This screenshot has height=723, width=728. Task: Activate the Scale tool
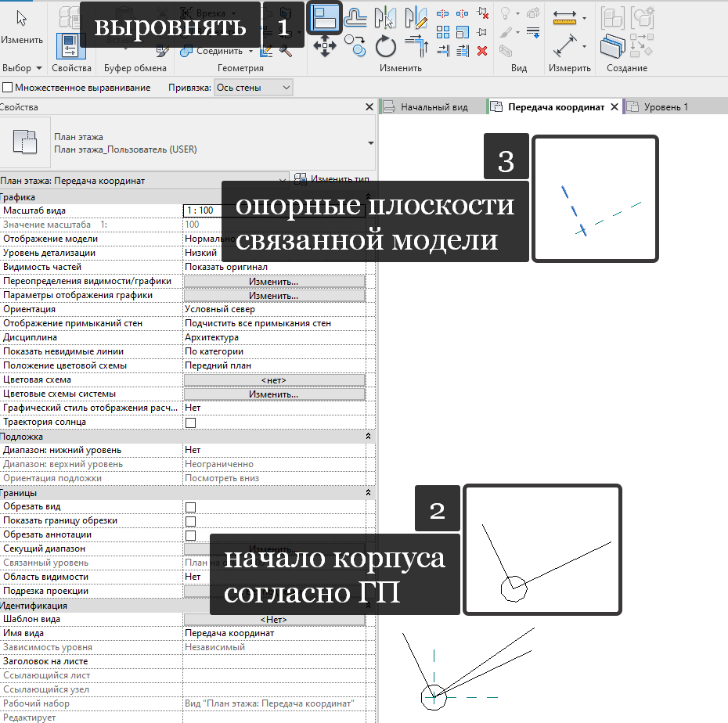(463, 32)
